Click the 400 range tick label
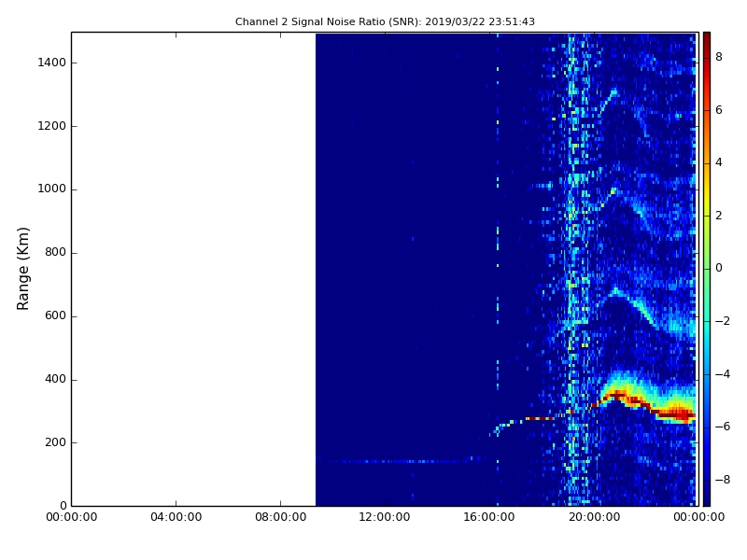The width and height of the screenshot is (747, 560). pos(55,379)
